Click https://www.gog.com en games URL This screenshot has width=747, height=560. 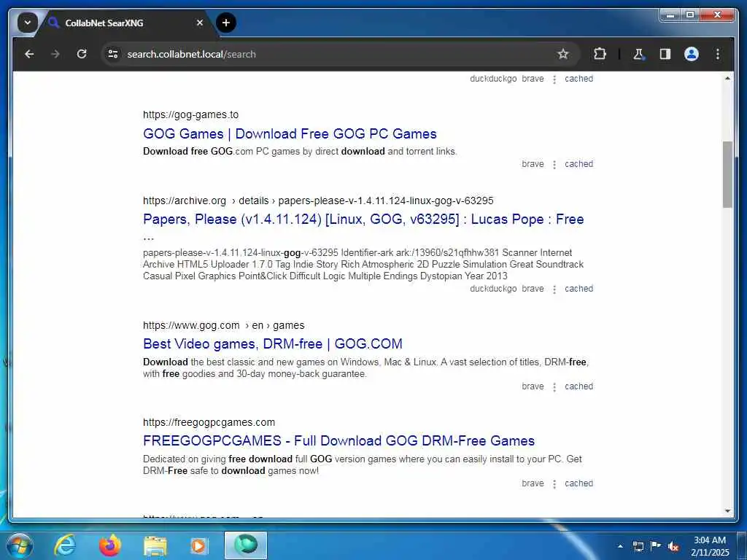(x=223, y=326)
